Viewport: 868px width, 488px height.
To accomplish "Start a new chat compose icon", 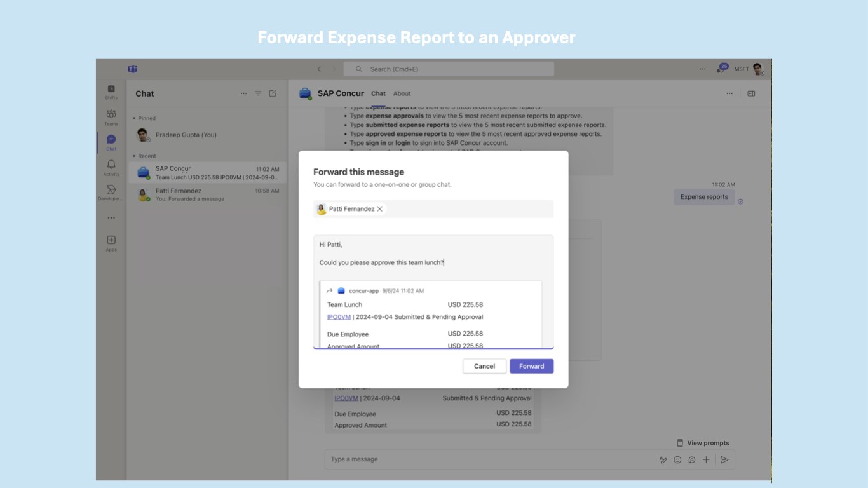I will (x=273, y=93).
